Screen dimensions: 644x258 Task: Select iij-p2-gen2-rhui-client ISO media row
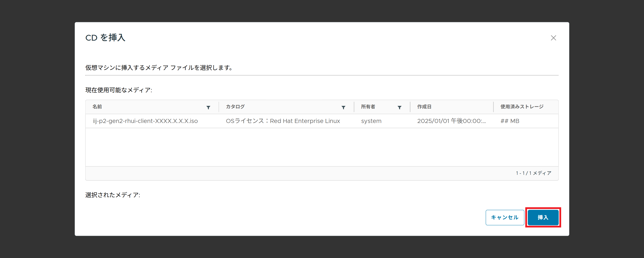145,121
